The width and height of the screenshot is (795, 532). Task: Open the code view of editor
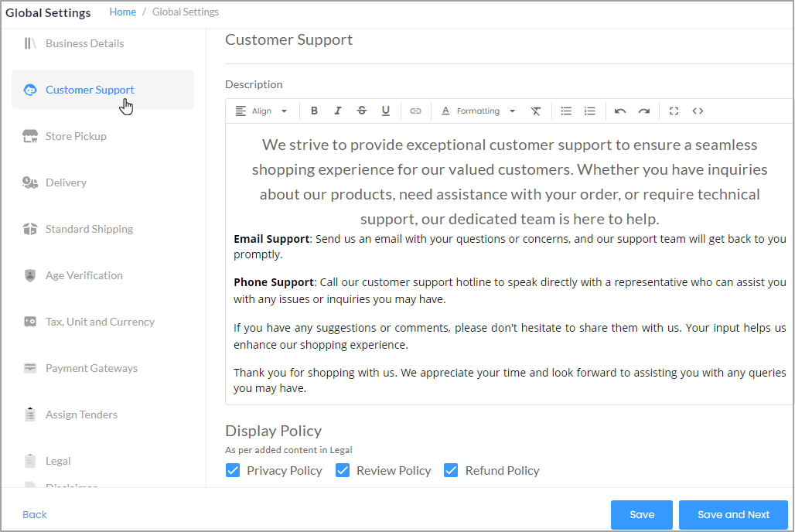click(x=698, y=111)
